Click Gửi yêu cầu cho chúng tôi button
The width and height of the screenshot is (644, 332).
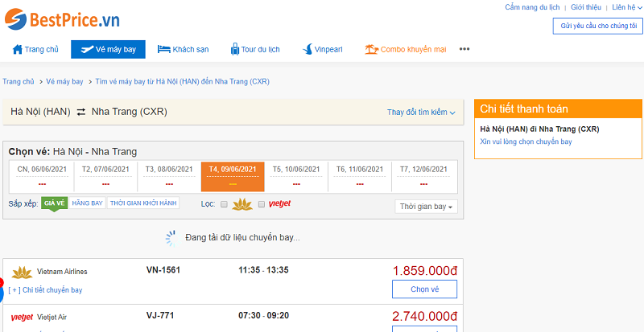click(598, 26)
